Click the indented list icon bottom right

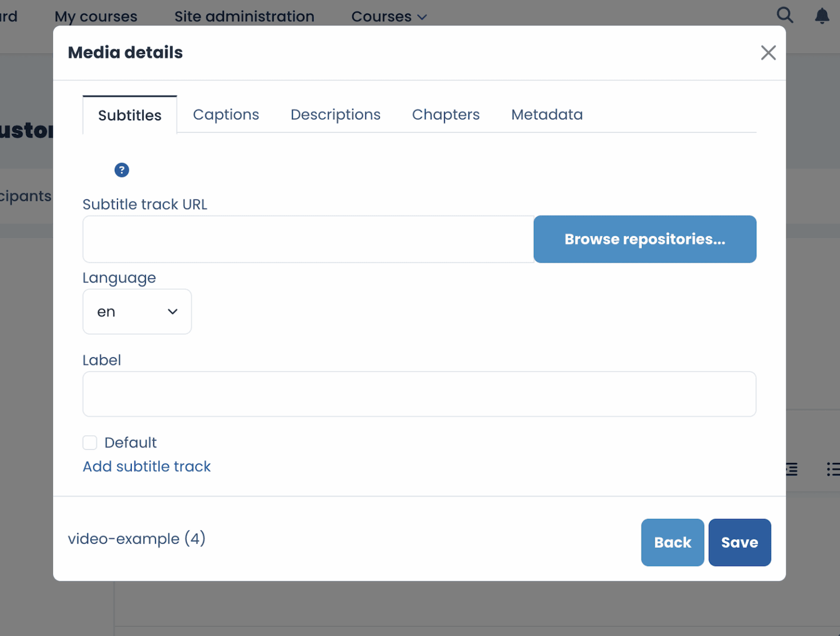(x=790, y=469)
